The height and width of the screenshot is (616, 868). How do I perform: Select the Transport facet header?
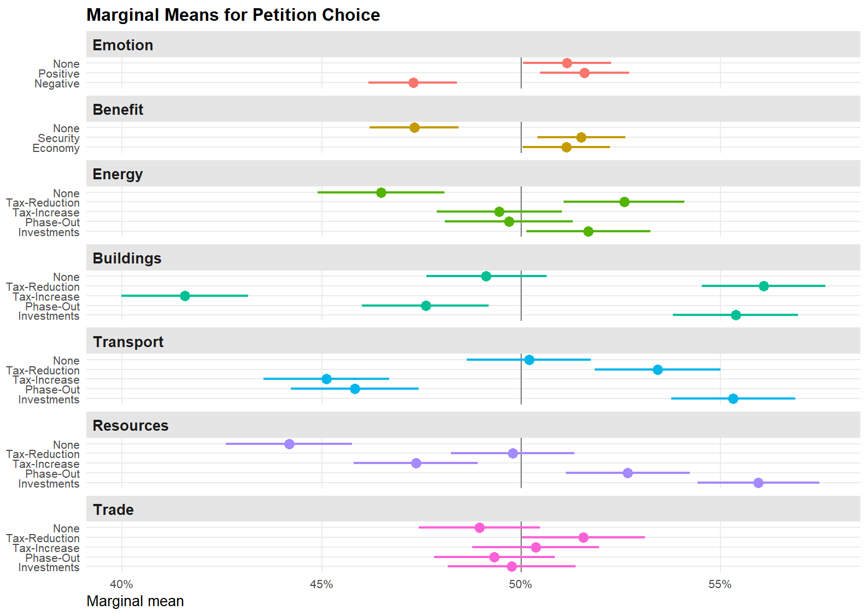coord(128,342)
